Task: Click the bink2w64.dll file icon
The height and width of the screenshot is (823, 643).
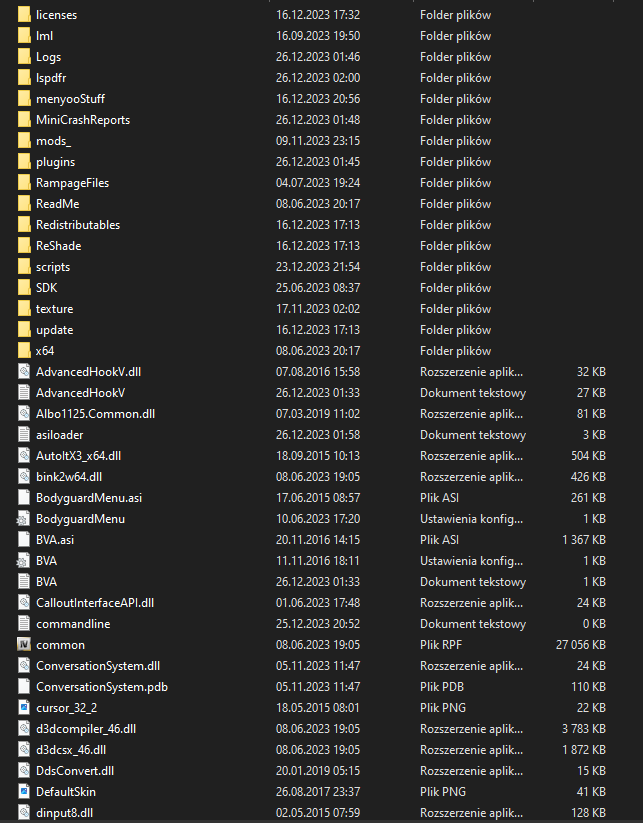Action: point(24,477)
